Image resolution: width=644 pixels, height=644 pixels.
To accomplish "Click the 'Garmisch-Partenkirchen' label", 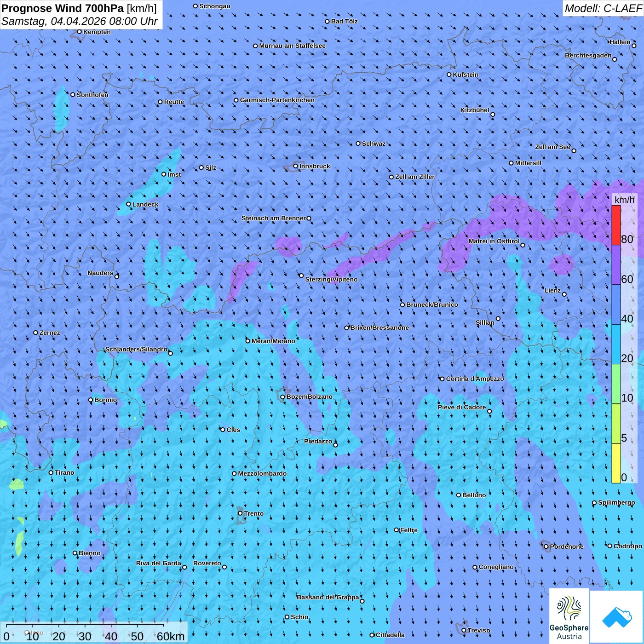I will (x=277, y=100).
